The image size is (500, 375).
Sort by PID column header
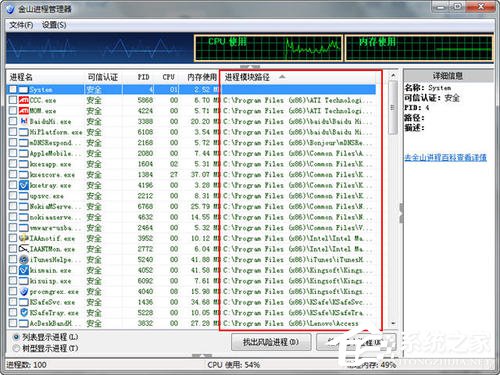[139, 77]
